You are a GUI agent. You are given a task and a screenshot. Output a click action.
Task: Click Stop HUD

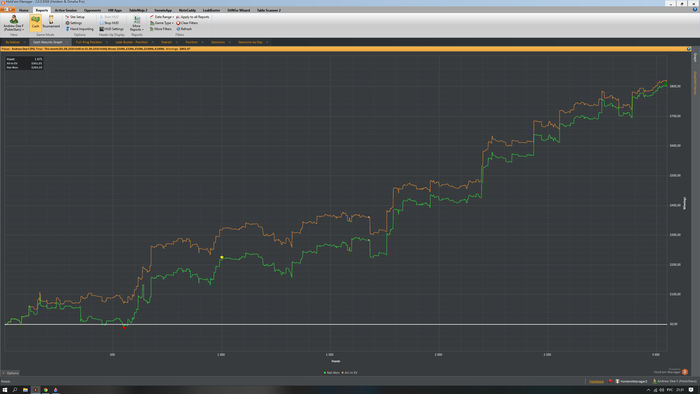[109, 23]
